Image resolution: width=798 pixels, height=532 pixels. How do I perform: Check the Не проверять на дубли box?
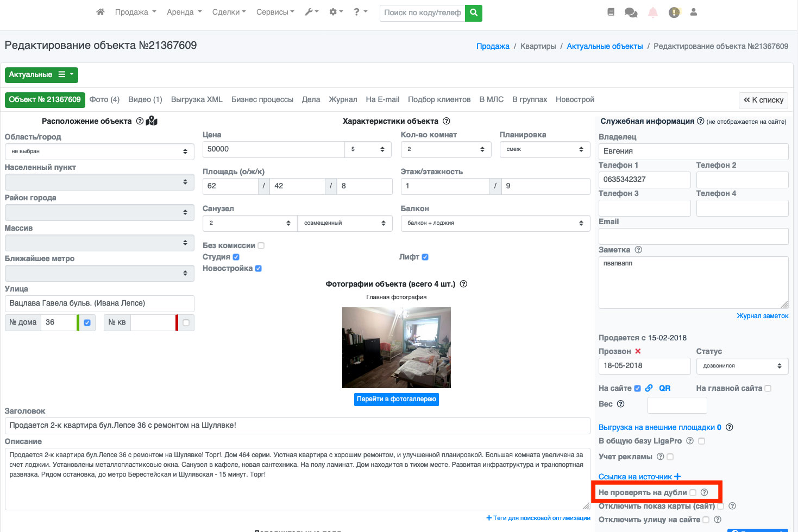coord(693,492)
